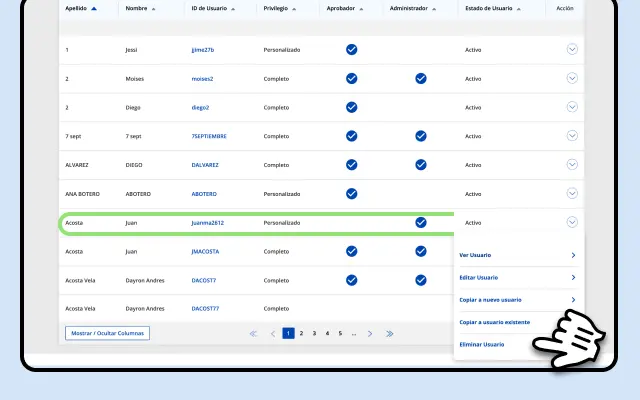Click ANA BOTERO surname cell
Screen dimensions: 640x400
click(x=82, y=194)
